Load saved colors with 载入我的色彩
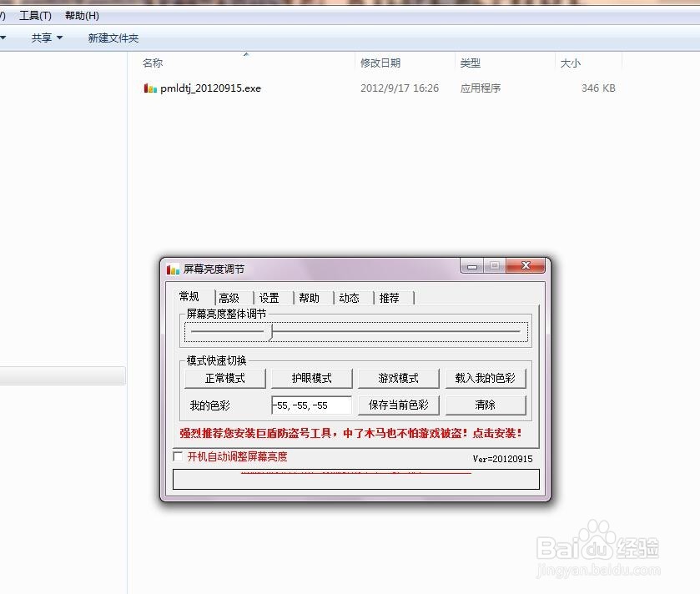The image size is (700, 594). point(486,378)
